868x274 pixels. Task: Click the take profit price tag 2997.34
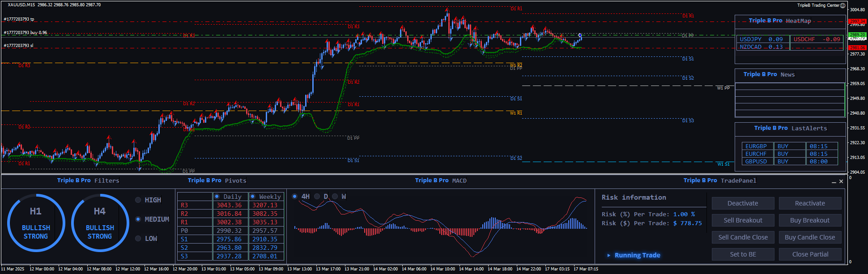click(x=857, y=21)
